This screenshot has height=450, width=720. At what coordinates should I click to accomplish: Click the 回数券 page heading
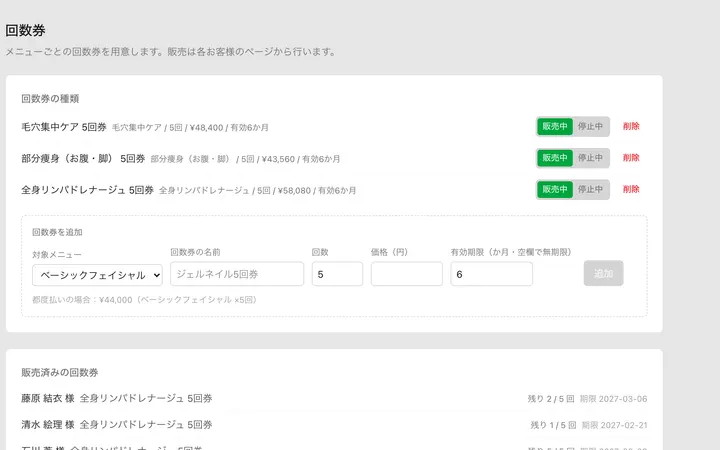(25, 30)
